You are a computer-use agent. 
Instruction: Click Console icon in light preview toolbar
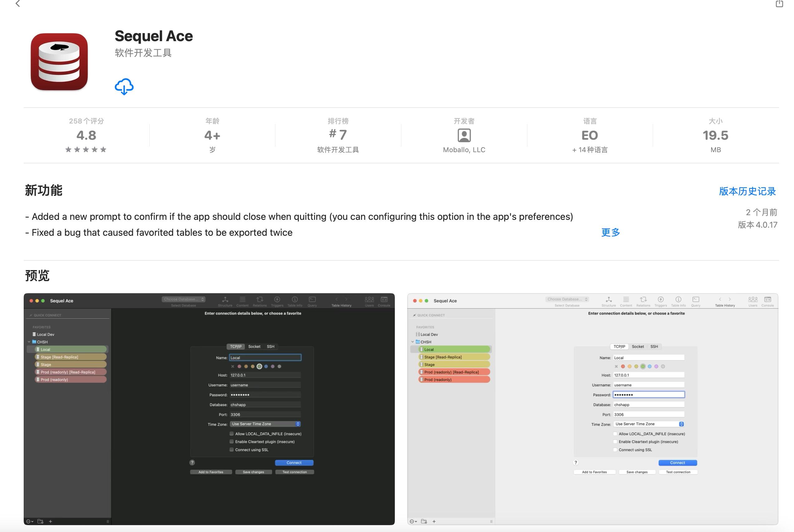point(767,300)
